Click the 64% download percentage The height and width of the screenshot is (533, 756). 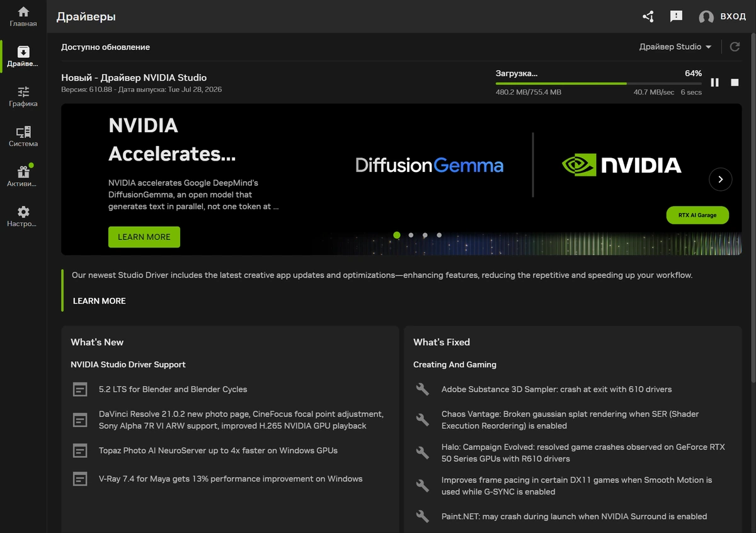coord(693,74)
